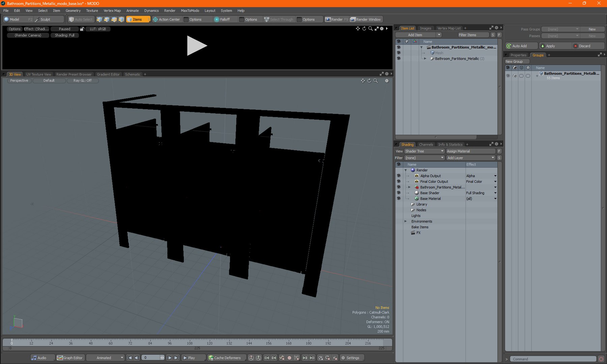Screen dimensions: 607x364
Task: Click the 3D viewport rotate icon
Action: 369,81
